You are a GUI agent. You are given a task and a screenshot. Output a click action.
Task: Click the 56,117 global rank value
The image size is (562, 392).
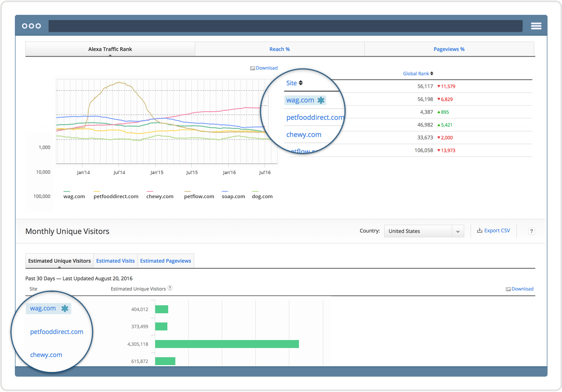pos(425,86)
